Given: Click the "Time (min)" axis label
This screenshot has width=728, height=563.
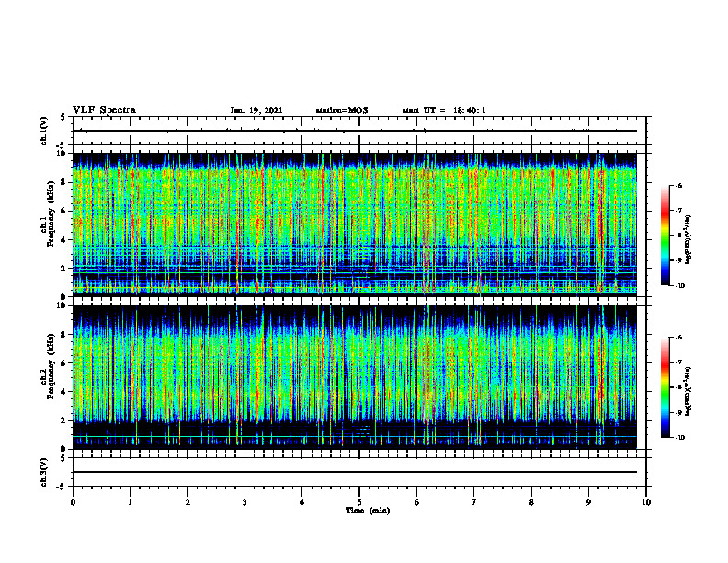Looking at the screenshot, I should [368, 511].
